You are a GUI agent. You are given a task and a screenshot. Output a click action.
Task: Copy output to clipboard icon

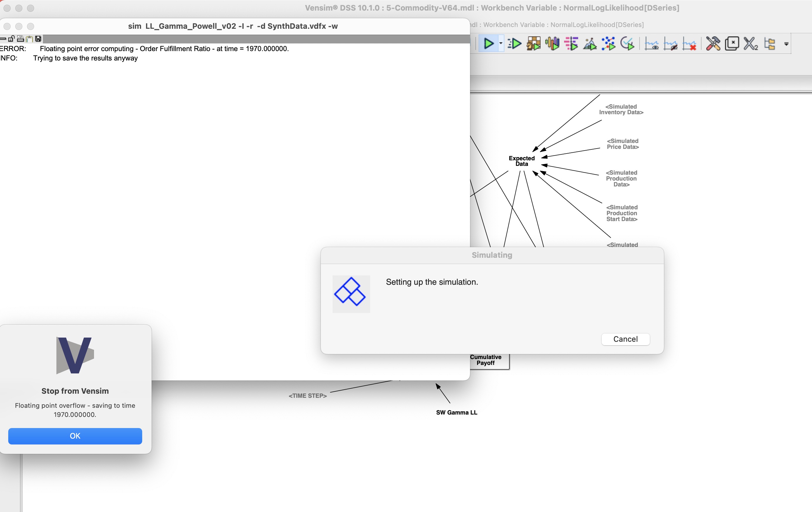[29, 39]
